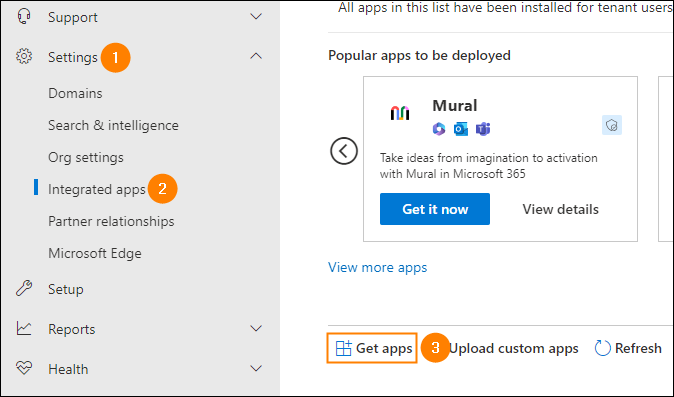This screenshot has height=397, width=674.
Task: Click the Settings gear icon
Action: pyautogui.click(x=24, y=56)
